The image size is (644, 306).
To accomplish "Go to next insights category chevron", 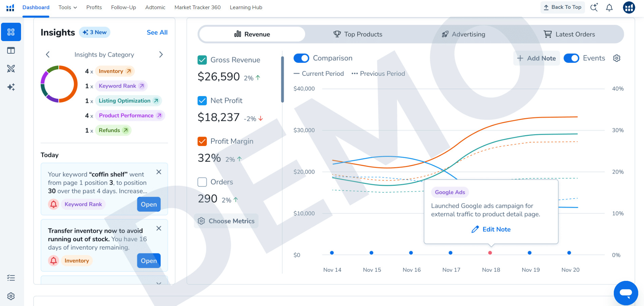I will click(x=161, y=54).
